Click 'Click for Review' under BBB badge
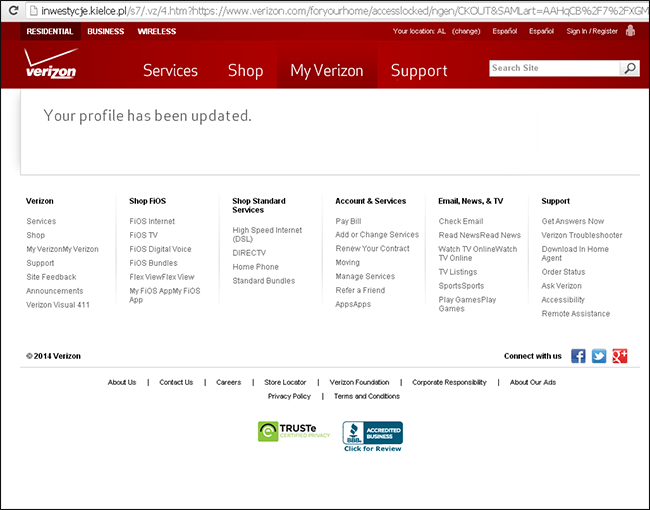Image resolution: width=650 pixels, height=510 pixels. click(x=372, y=449)
